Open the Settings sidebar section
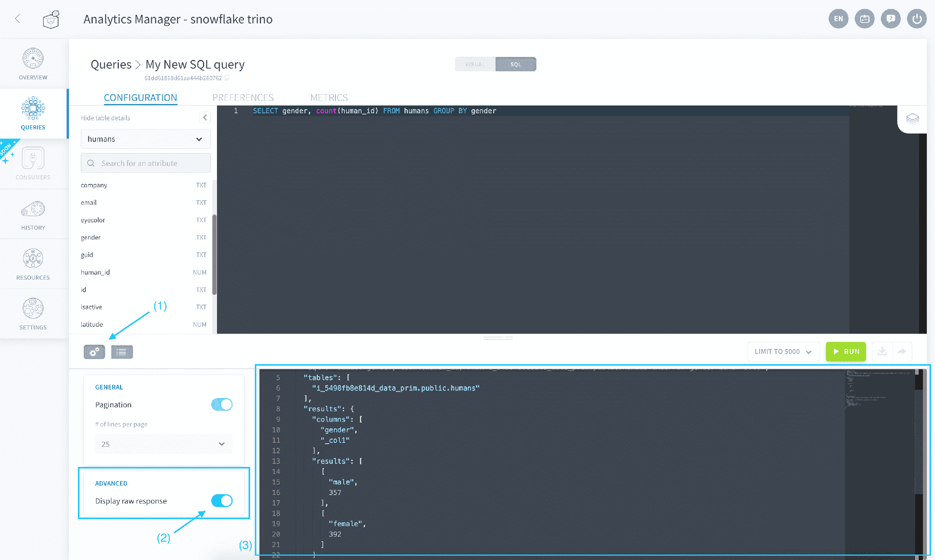 click(x=33, y=314)
